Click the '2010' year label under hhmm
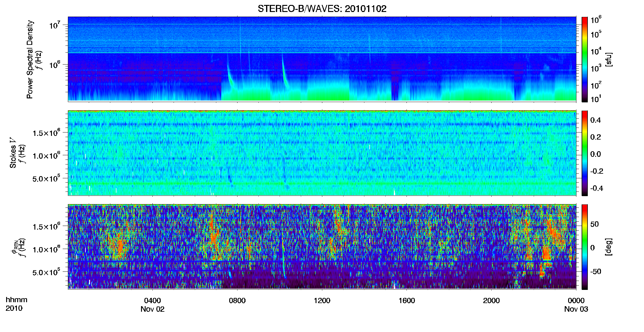This screenshot has height=332, width=644. [14, 308]
